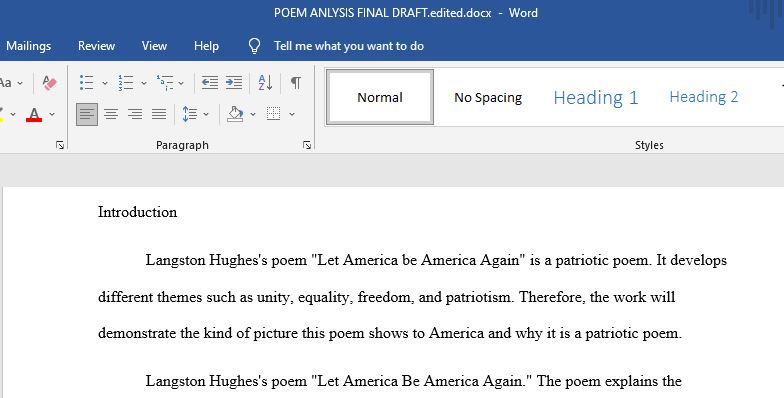Click the Borders icon
Image resolution: width=784 pixels, height=398 pixels.
pyautogui.click(x=274, y=114)
